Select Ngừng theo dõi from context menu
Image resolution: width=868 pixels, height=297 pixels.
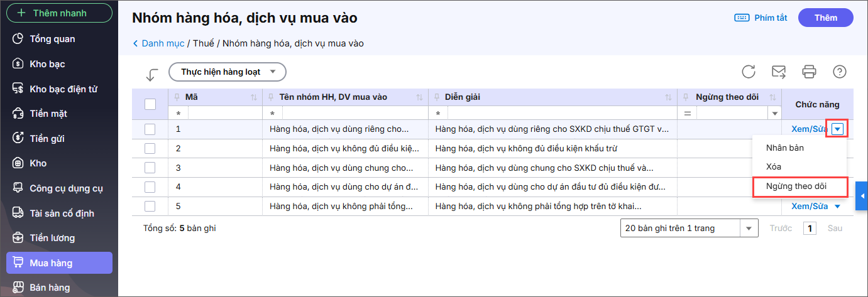(x=796, y=186)
